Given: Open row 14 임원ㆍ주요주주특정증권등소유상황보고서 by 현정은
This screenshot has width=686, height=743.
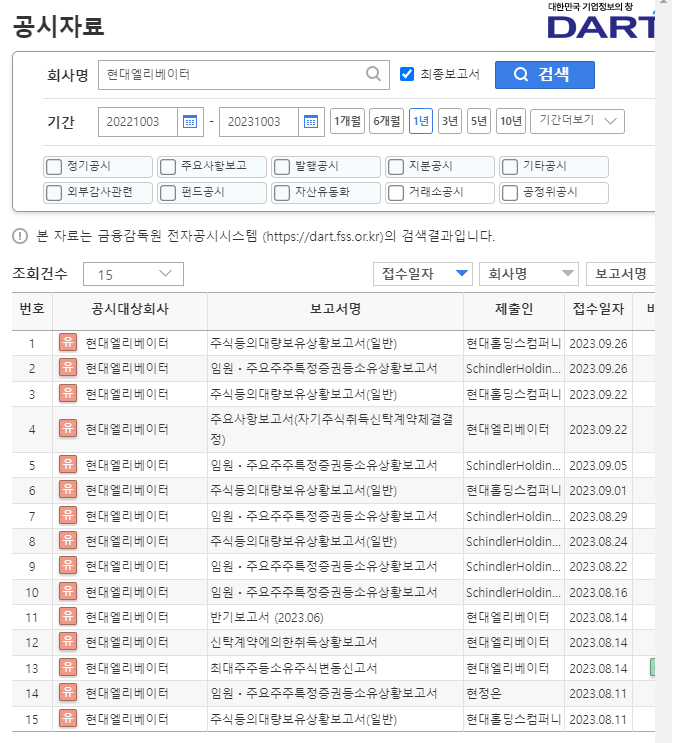Looking at the screenshot, I should (x=324, y=693).
